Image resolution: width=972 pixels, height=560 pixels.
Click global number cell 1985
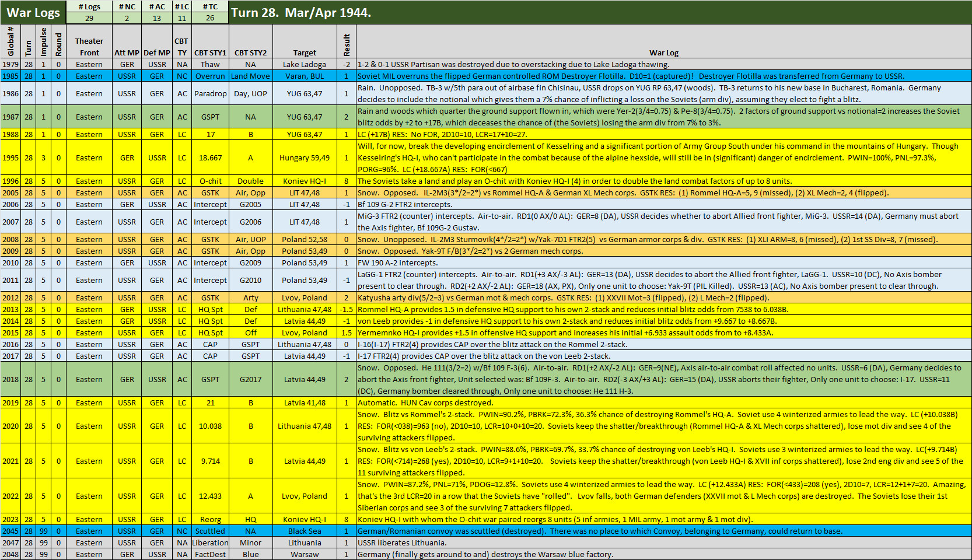pos(11,76)
